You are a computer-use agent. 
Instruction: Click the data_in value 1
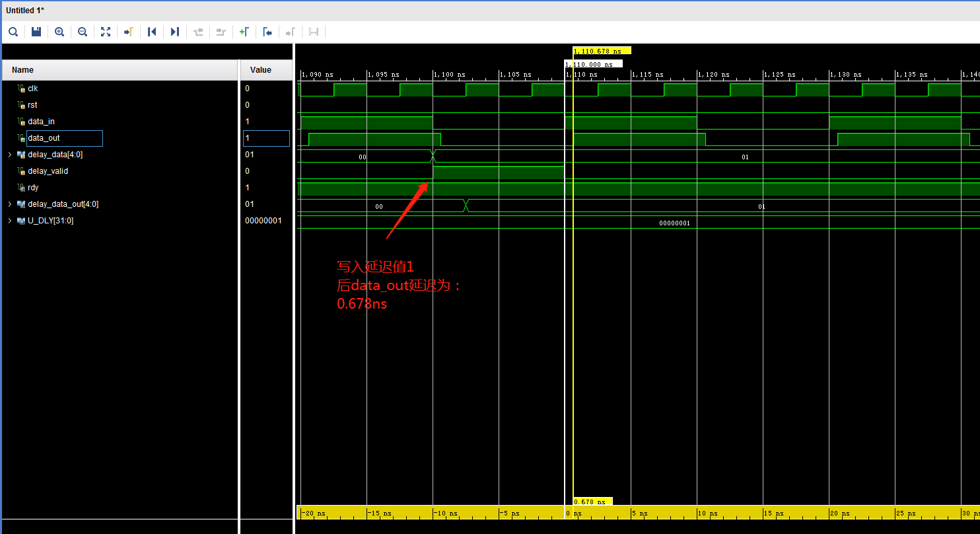point(247,122)
